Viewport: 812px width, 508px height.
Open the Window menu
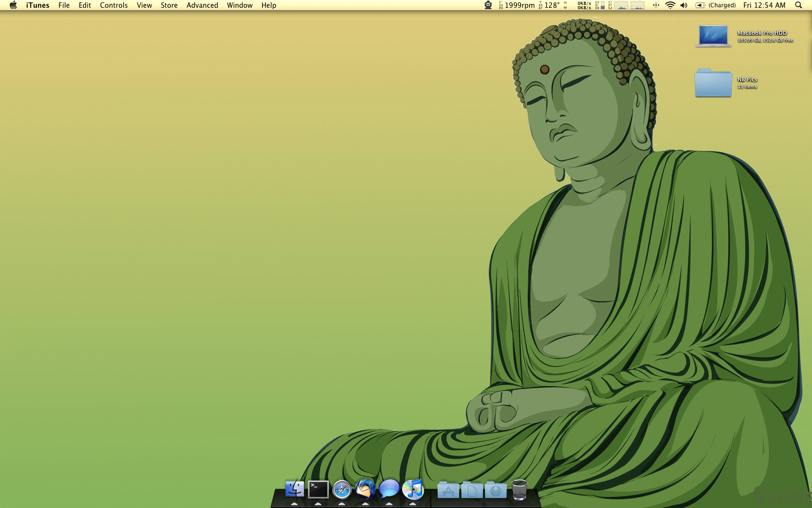240,5
